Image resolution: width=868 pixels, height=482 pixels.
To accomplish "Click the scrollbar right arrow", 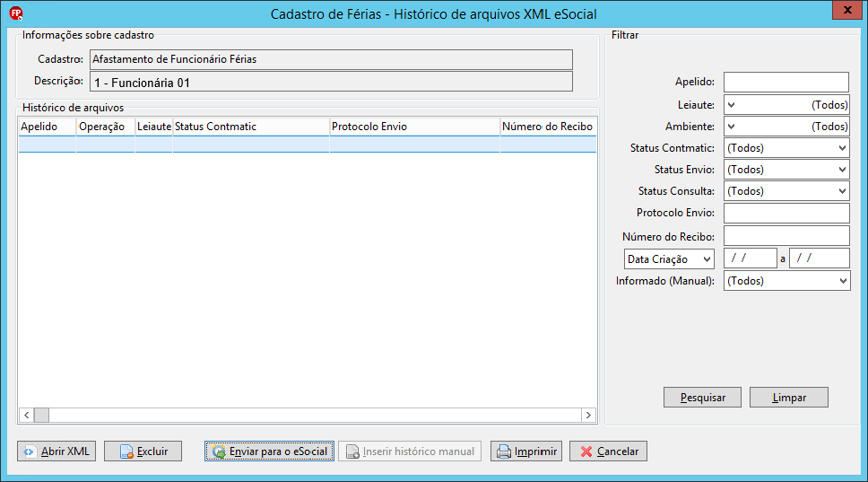I will click(x=588, y=415).
